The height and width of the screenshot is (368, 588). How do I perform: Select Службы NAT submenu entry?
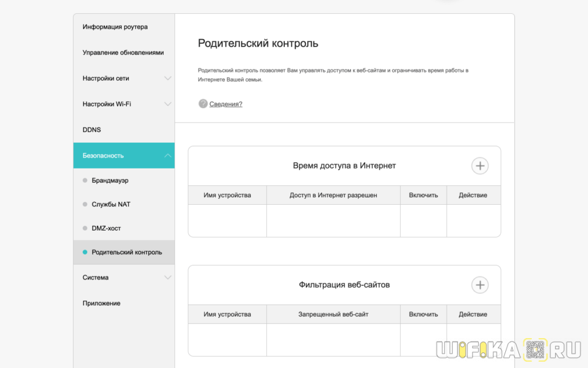pyautogui.click(x=111, y=204)
